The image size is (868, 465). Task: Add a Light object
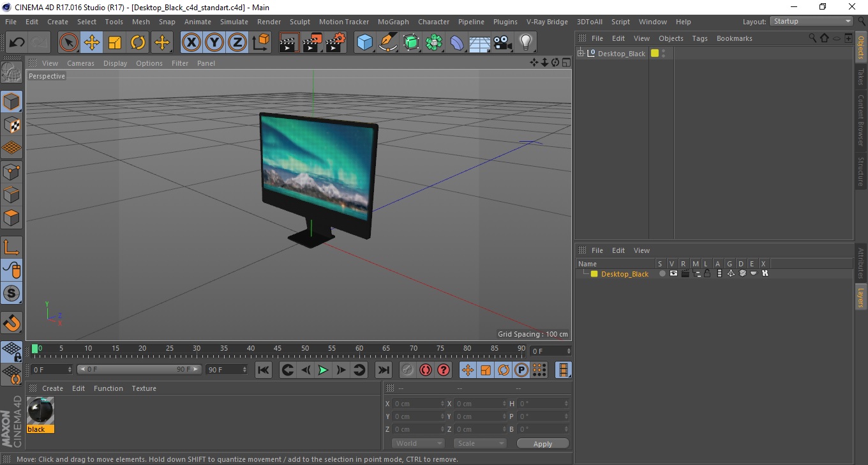click(x=525, y=43)
